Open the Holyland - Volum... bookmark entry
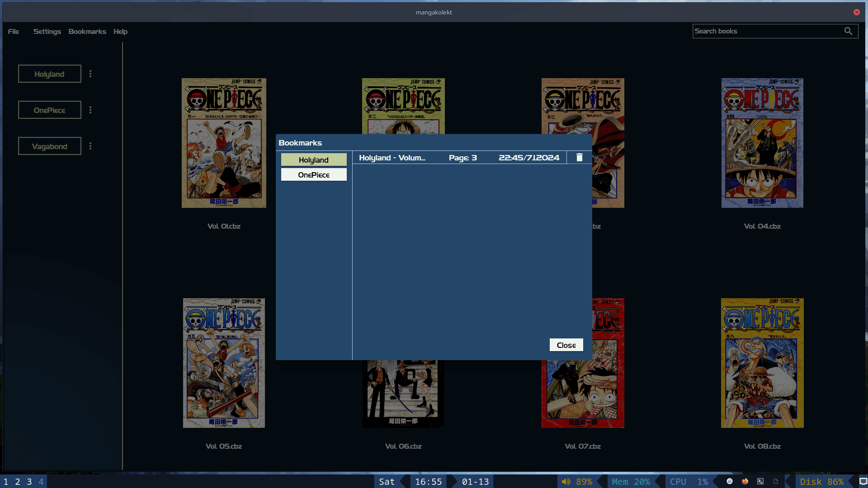The width and height of the screenshot is (868, 488). click(392, 158)
